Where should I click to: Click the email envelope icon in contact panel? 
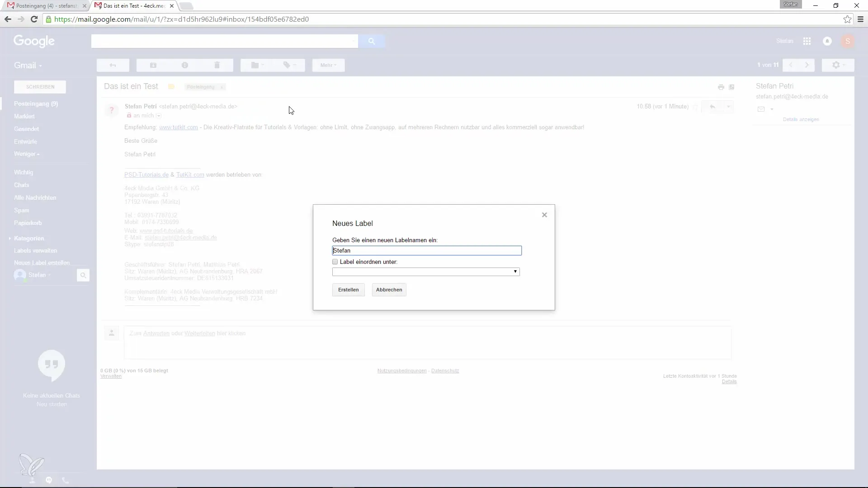click(761, 109)
